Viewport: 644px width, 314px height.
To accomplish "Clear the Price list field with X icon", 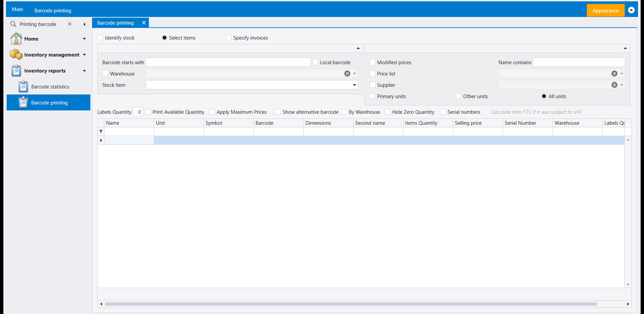I will click(x=614, y=74).
